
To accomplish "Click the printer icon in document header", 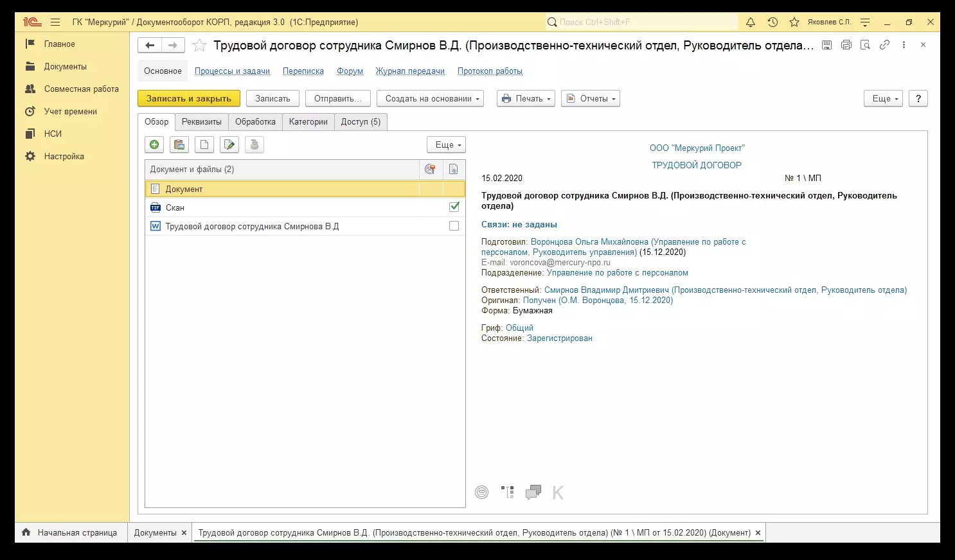I will (846, 45).
